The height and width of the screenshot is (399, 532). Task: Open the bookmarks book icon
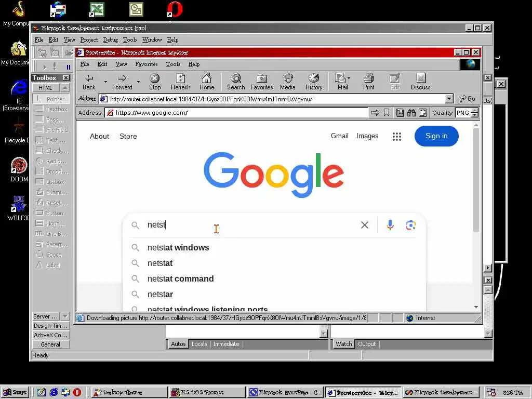pos(400,113)
